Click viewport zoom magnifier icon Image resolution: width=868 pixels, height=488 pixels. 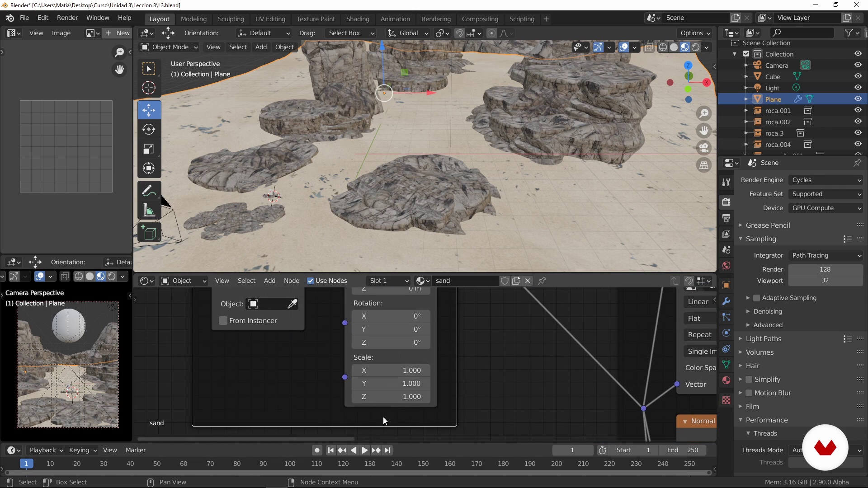[x=704, y=113]
